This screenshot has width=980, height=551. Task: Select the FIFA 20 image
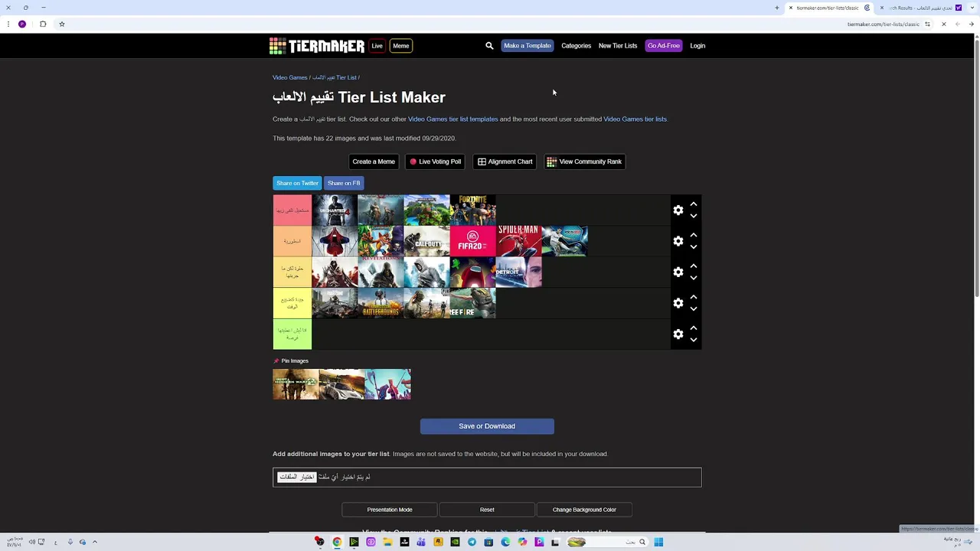pos(472,241)
